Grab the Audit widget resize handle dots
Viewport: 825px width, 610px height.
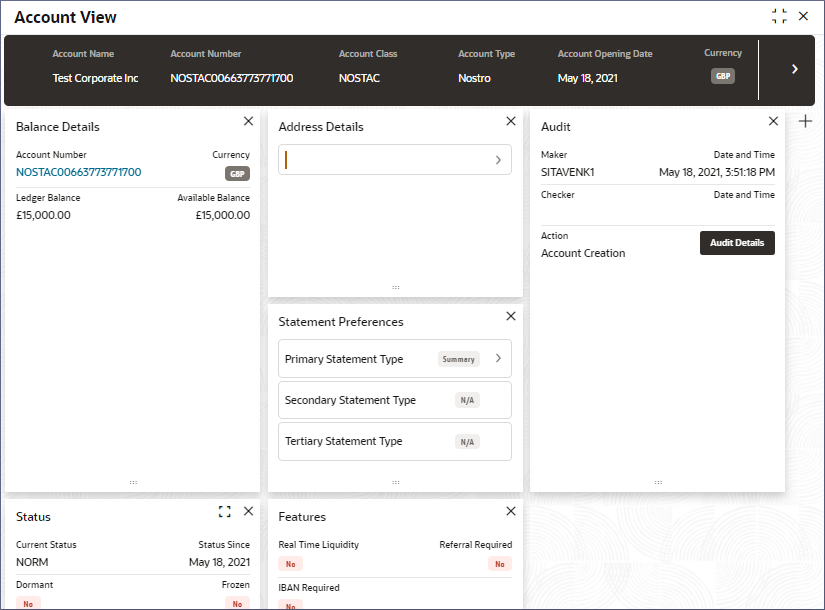658,482
